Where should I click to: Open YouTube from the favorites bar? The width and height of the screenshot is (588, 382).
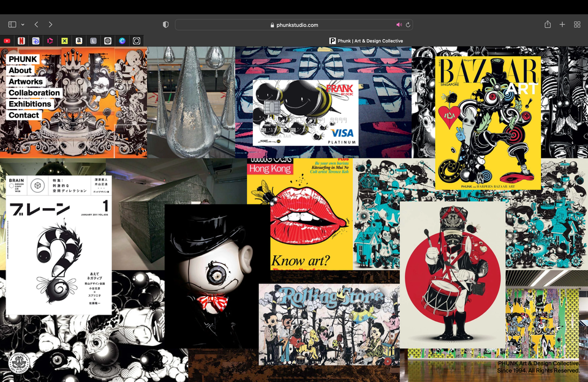tap(6, 41)
